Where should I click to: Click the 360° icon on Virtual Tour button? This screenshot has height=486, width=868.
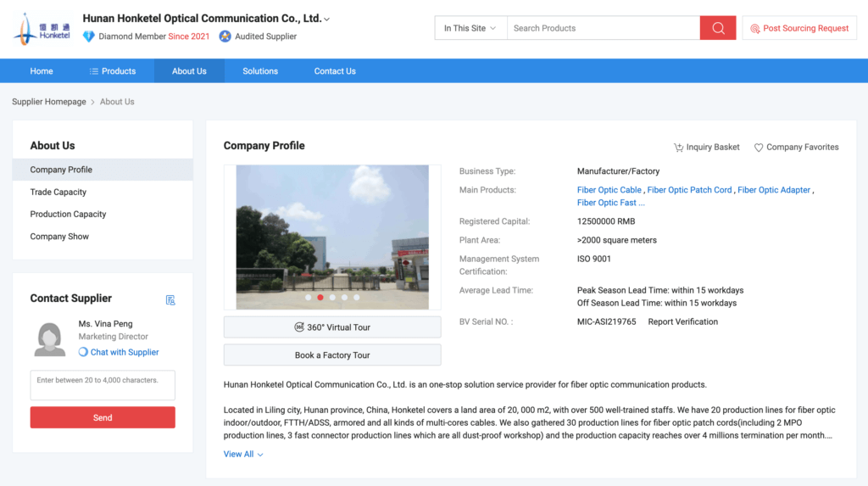(299, 327)
